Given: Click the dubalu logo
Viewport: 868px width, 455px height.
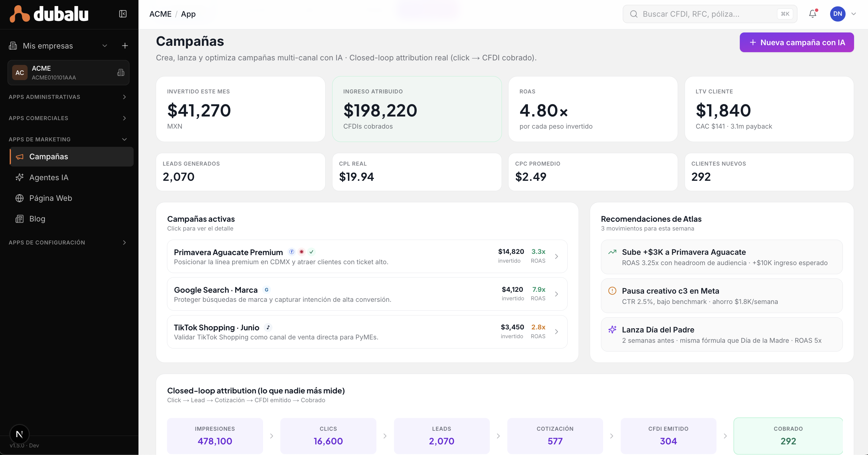Looking at the screenshot, I should [49, 14].
